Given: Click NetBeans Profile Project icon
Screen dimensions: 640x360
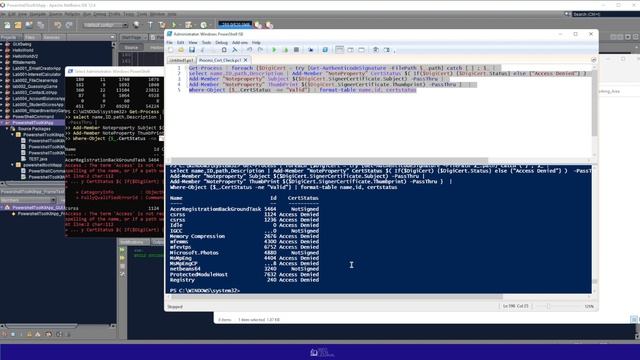Looking at the screenshot, I should click(x=204, y=25).
